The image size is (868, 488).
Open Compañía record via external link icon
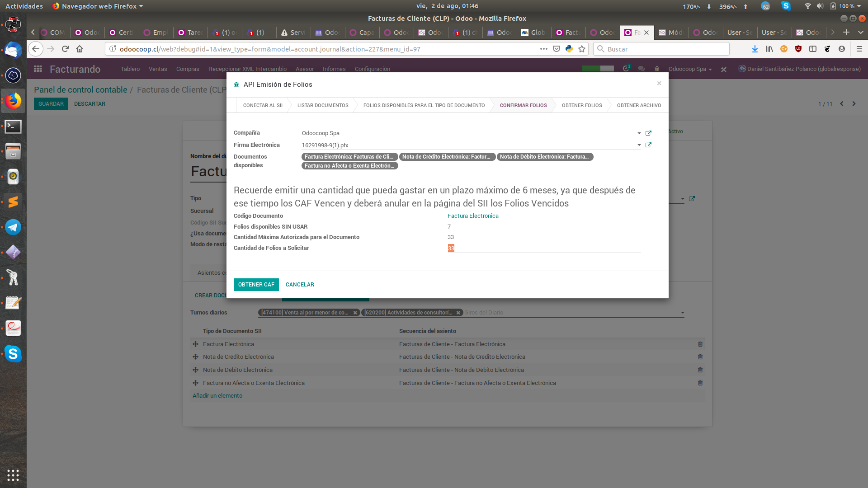coord(649,133)
